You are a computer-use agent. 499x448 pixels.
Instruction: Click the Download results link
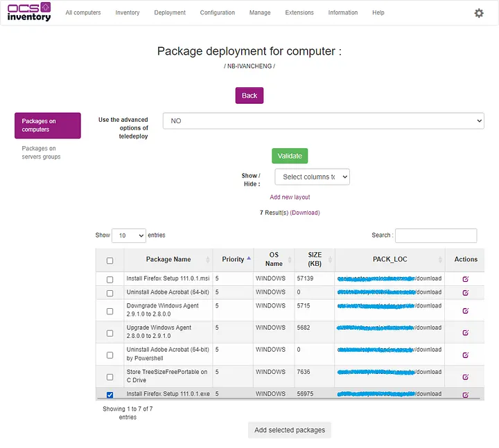tap(305, 213)
